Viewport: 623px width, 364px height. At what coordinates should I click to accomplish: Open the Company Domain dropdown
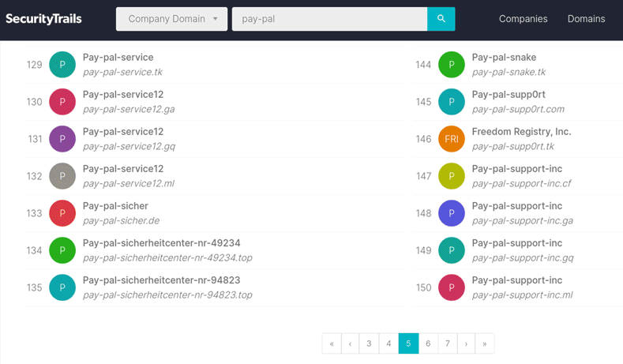pyautogui.click(x=171, y=19)
